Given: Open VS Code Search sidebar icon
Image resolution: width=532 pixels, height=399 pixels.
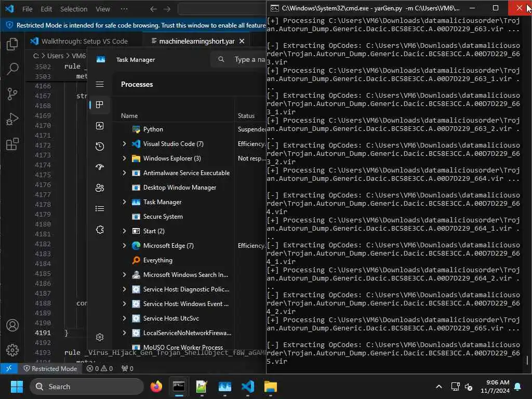Looking at the screenshot, I should 12,69.
